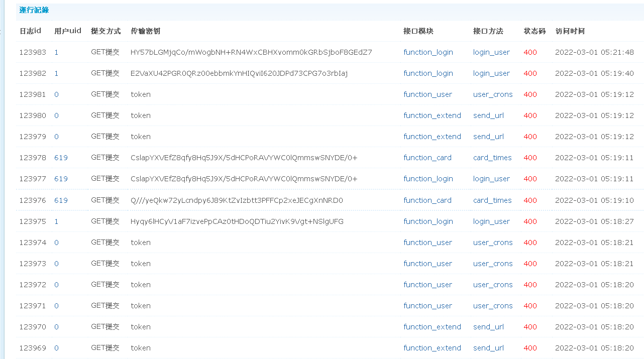Open login_user link in log 123983 row
Screen dimensions: 644x359
coord(491,52)
